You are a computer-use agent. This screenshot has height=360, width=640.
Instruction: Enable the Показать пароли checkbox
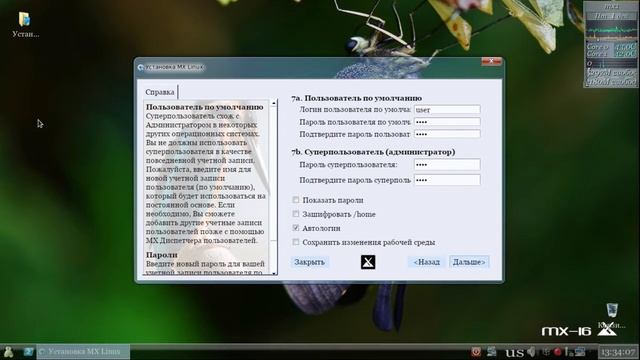(x=296, y=200)
